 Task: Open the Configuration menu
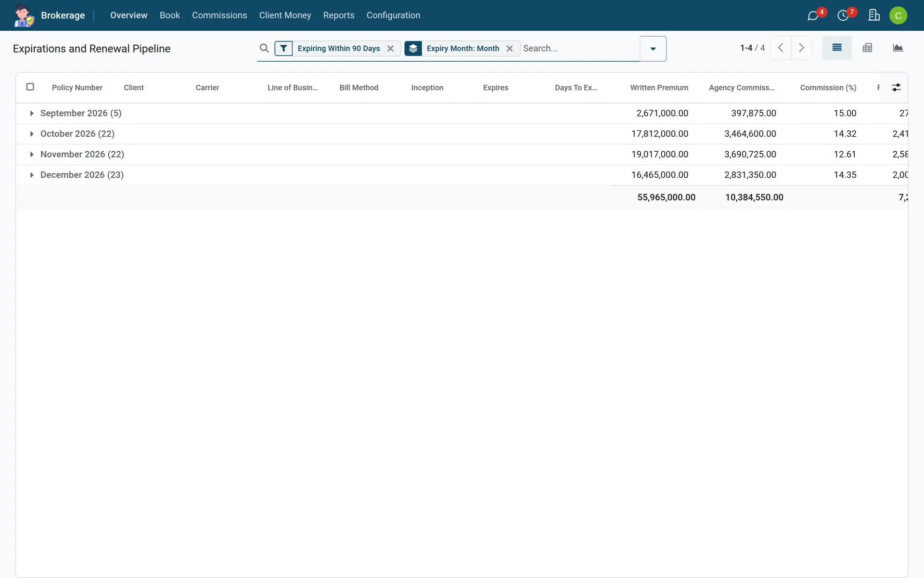click(x=393, y=15)
